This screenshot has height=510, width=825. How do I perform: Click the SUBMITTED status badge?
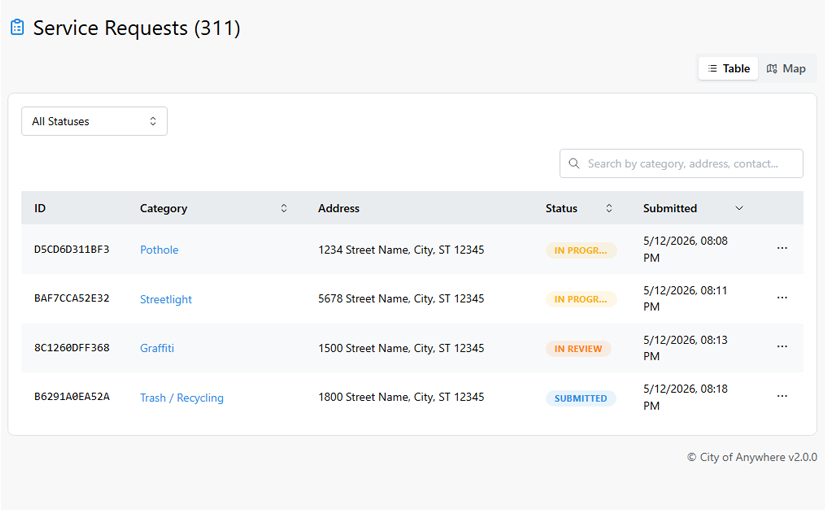[x=581, y=398]
